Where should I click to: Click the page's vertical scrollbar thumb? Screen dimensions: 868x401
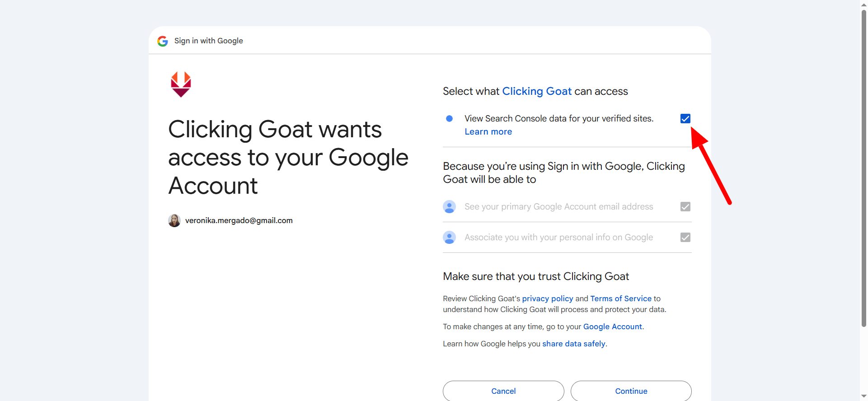point(863,167)
